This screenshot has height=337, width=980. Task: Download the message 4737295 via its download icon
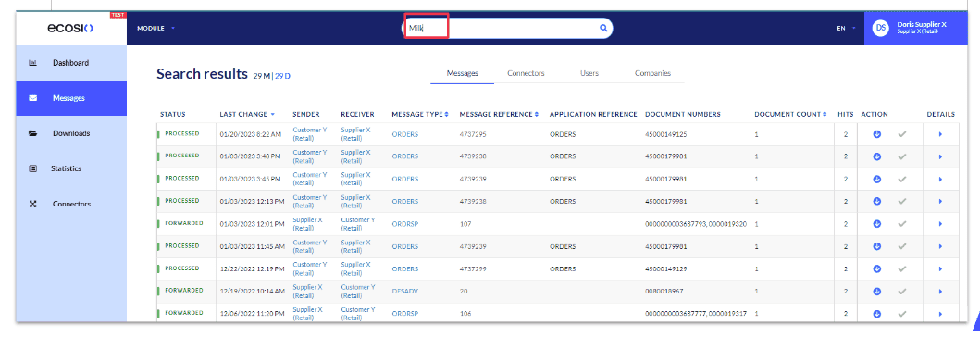click(x=876, y=134)
